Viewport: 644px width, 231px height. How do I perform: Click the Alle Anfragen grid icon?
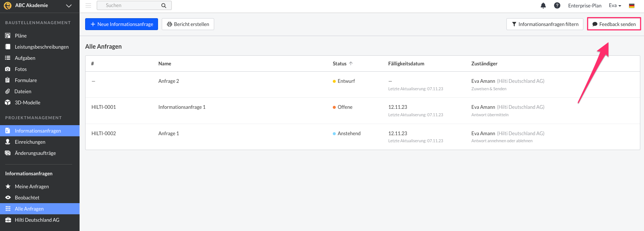tap(8, 209)
